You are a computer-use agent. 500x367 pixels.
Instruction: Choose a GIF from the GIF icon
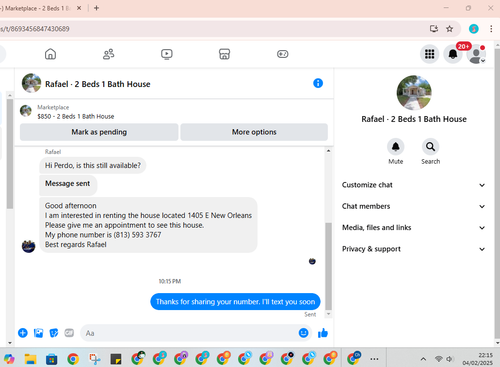click(69, 333)
